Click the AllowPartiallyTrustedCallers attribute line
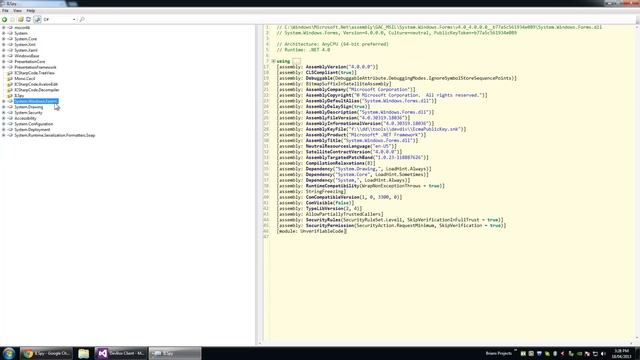Image resolution: width=640 pixels, height=360 pixels. pos(330,214)
